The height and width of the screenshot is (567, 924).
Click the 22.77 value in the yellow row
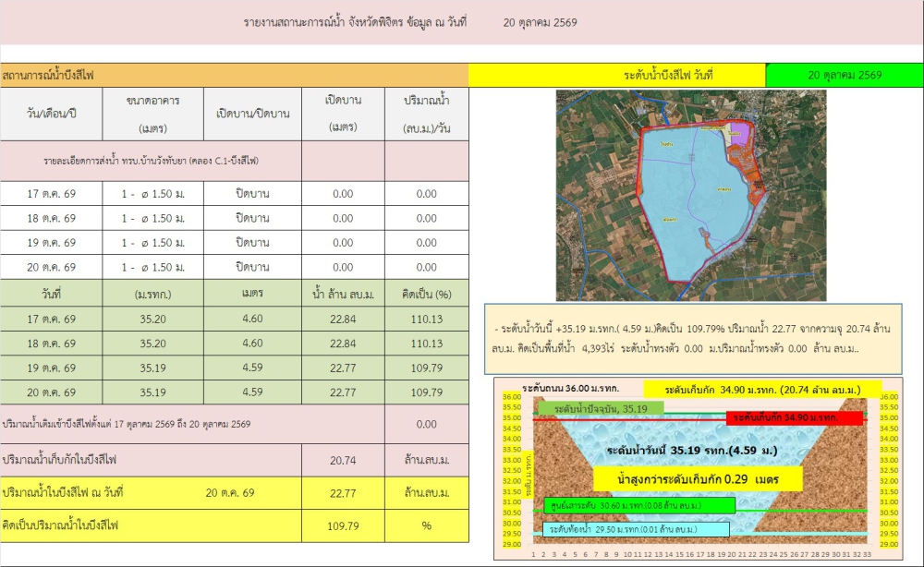[343, 493]
